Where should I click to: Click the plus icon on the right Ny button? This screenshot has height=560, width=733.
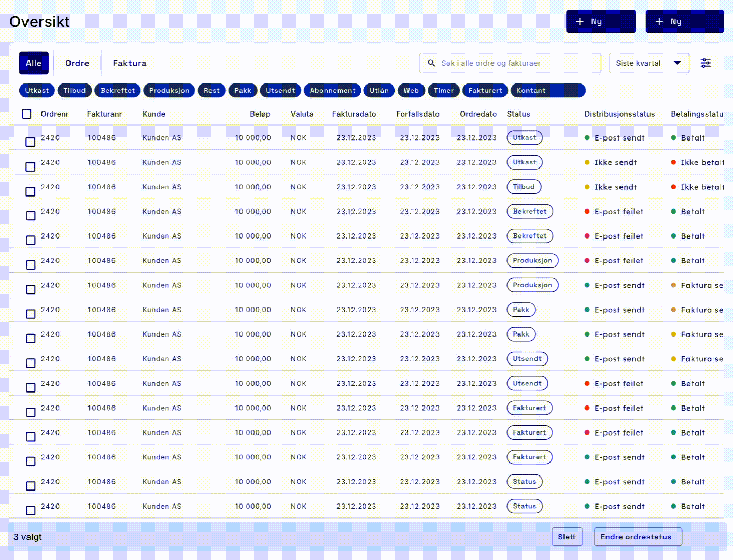[659, 21]
